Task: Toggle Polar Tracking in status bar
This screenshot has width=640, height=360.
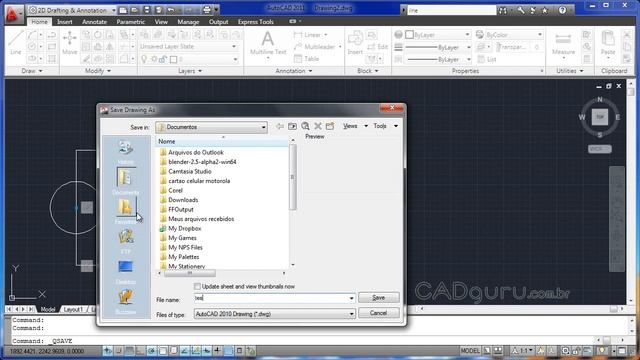Action: pyautogui.click(x=151, y=351)
